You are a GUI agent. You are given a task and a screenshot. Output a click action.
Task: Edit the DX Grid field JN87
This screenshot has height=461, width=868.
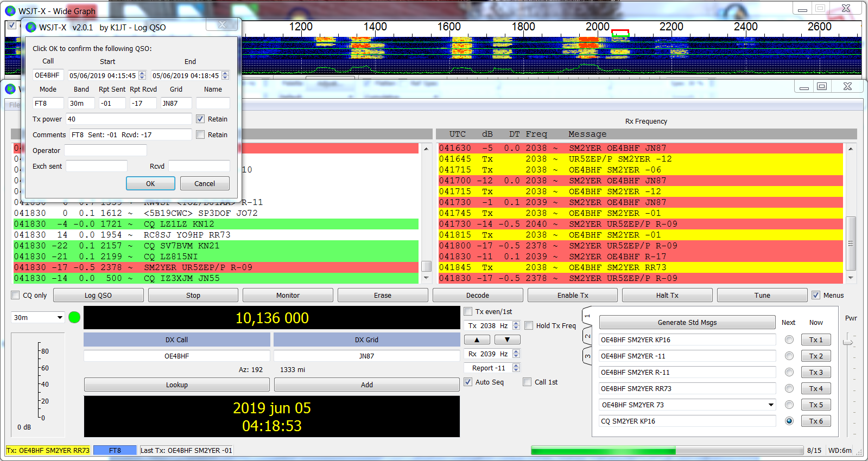366,356
